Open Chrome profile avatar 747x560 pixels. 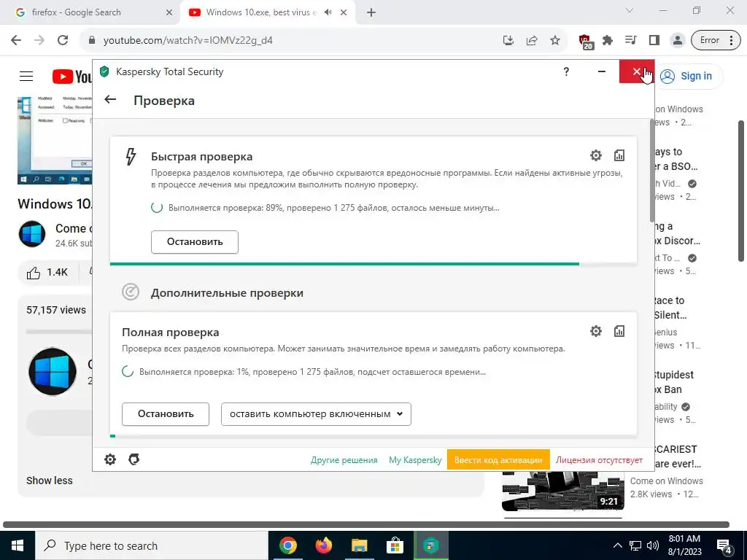pos(678,41)
